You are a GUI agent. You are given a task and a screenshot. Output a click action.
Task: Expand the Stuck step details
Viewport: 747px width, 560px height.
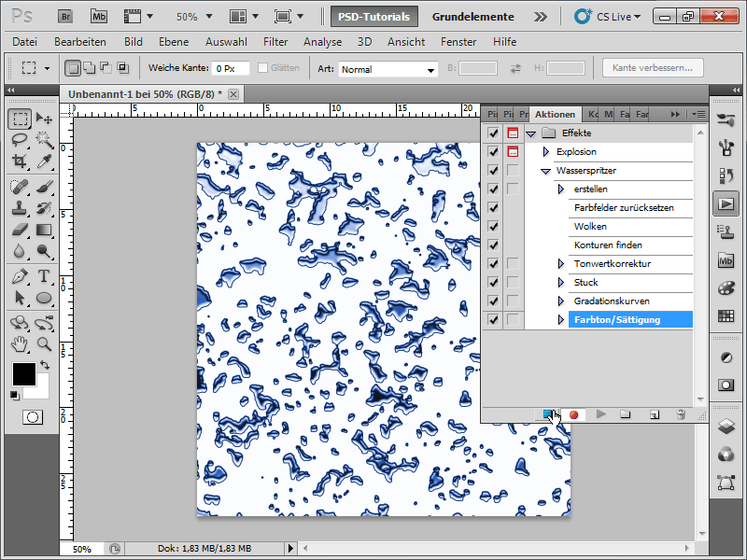coord(561,283)
